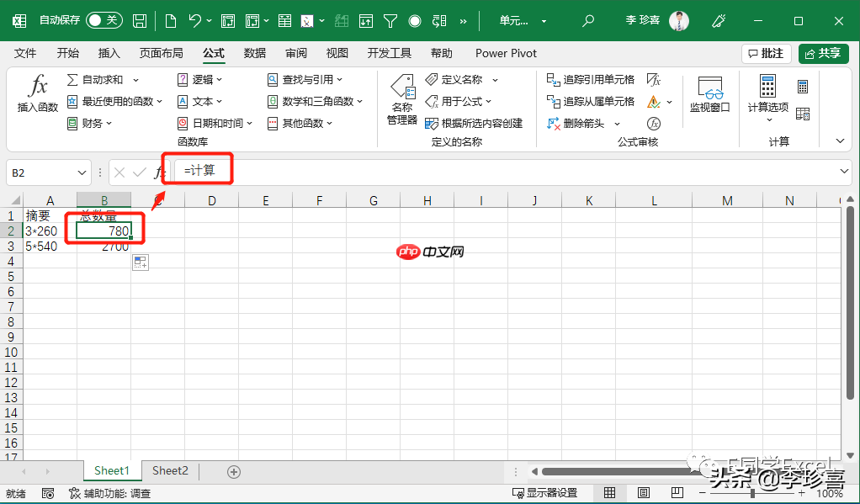The width and height of the screenshot is (860, 504).
Task: Click 辅助功能: 调查 in status bar
Action: 110,493
